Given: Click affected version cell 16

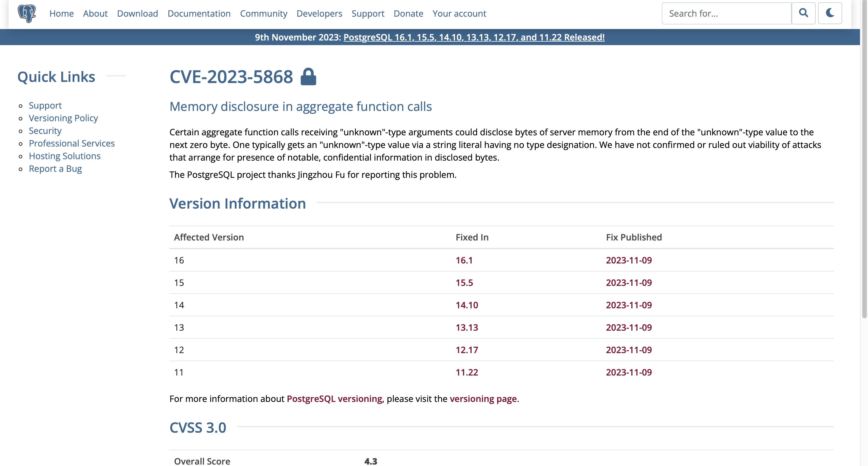Looking at the screenshot, I should click(x=179, y=260).
